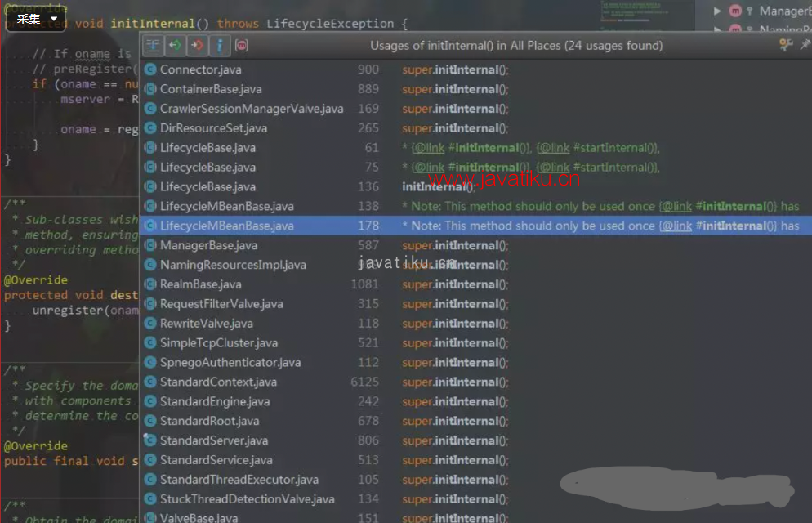Viewport: 812px width, 523px height.
Task: Select the NamingResourcesImpl.java usage row
Action: point(475,265)
